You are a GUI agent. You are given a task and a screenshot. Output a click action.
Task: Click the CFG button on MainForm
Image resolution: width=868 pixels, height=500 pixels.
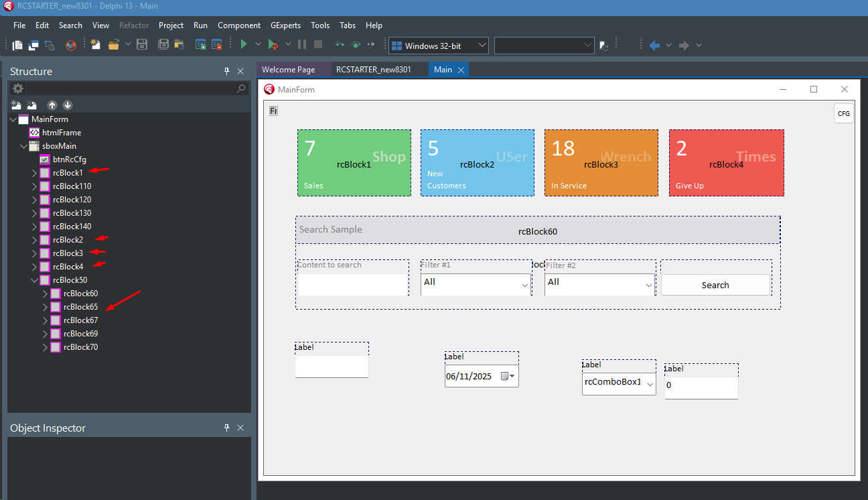pyautogui.click(x=844, y=113)
